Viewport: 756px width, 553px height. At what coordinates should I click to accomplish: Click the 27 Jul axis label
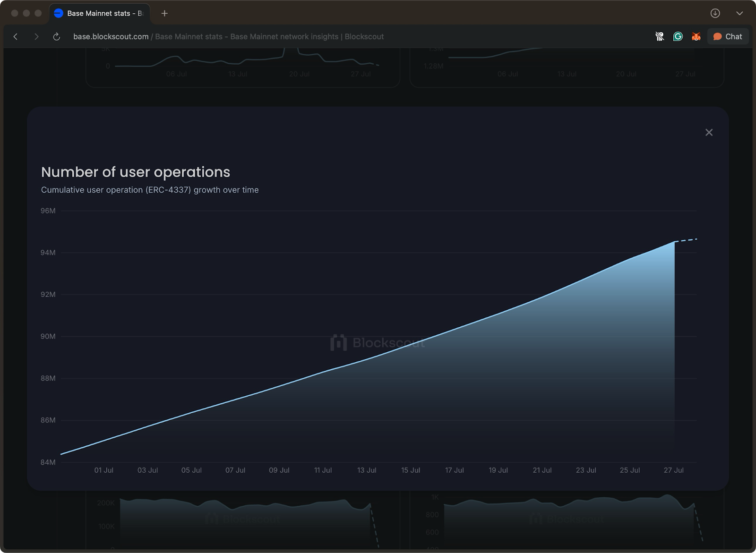point(673,470)
